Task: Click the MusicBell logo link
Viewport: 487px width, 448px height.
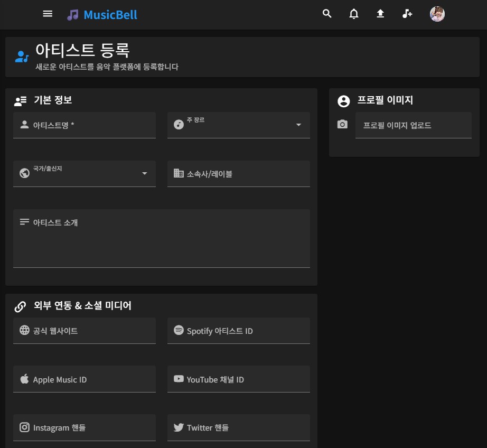Action: pos(102,15)
